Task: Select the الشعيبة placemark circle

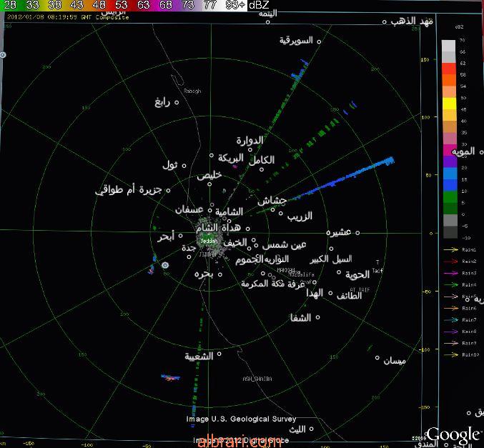Action: [219, 354]
